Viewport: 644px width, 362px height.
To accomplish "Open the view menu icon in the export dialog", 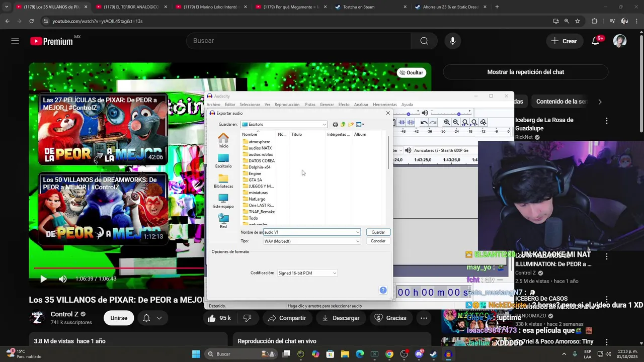I will tap(360, 124).
